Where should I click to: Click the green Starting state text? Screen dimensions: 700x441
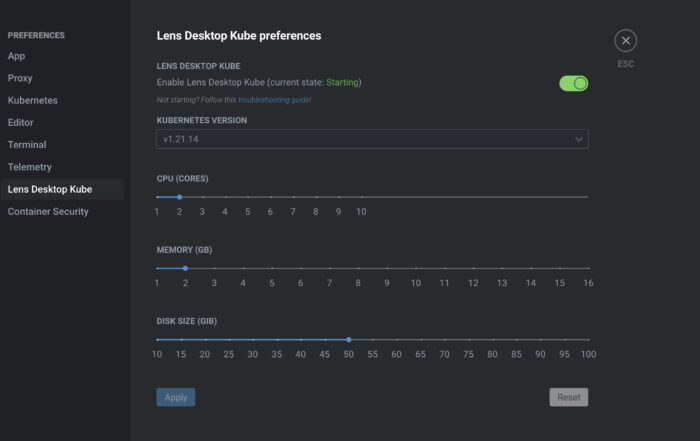tap(342, 83)
